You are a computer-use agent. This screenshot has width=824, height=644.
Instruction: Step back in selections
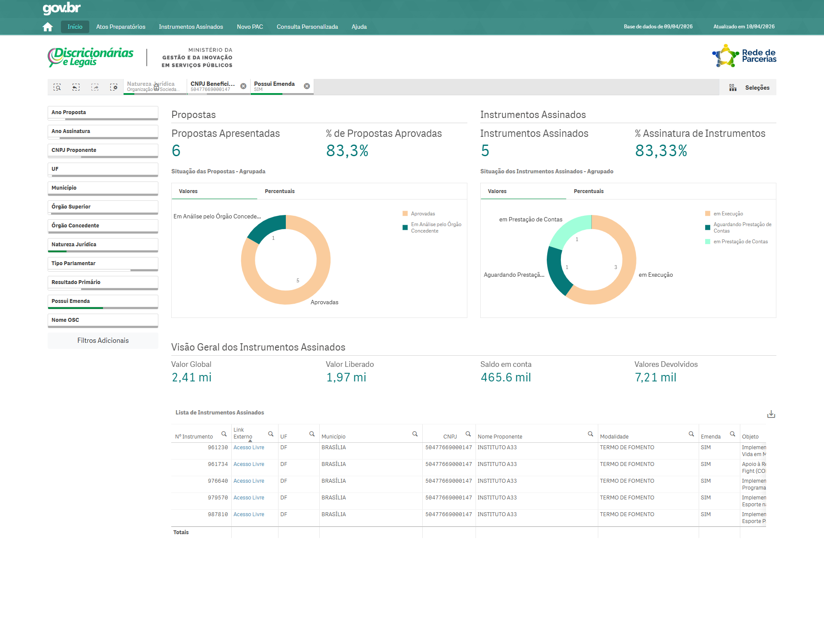pos(76,87)
